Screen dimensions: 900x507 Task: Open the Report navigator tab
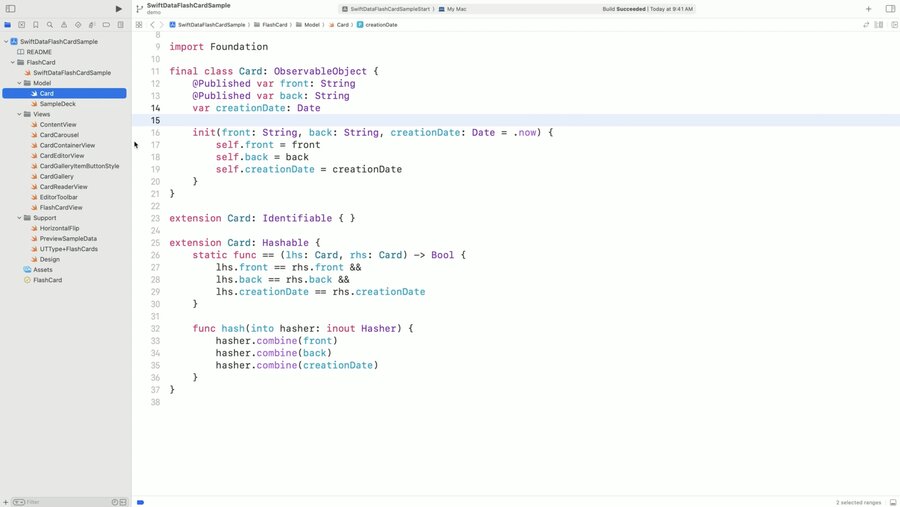click(121, 25)
